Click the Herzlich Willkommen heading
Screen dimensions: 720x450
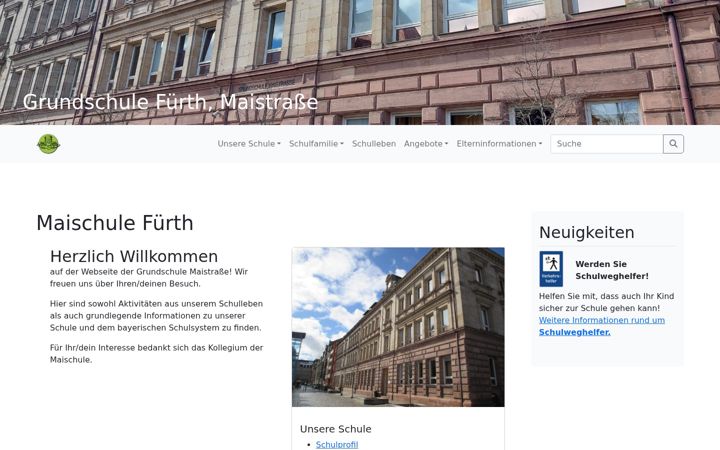click(134, 256)
